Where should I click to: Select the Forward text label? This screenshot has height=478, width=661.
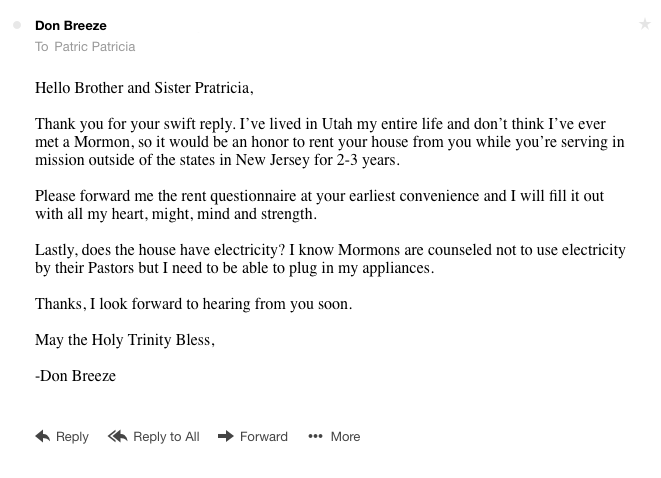(x=264, y=436)
